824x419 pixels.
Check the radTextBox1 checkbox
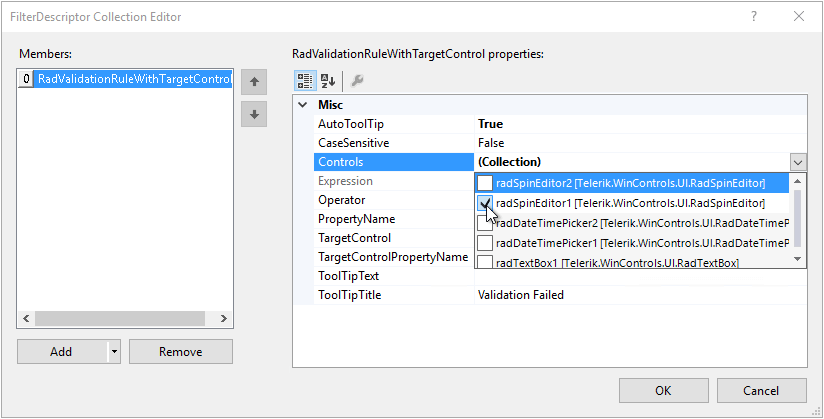[x=485, y=262]
